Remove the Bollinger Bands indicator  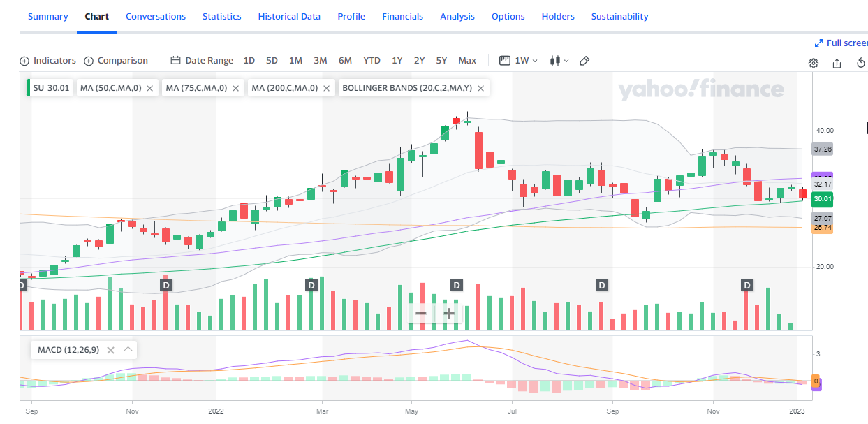[x=480, y=89]
